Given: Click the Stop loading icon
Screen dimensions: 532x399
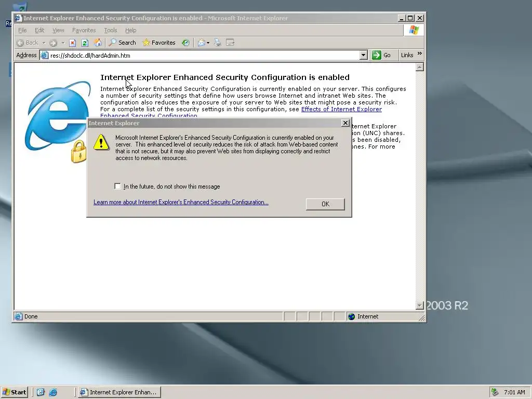Looking at the screenshot, I should pos(72,43).
